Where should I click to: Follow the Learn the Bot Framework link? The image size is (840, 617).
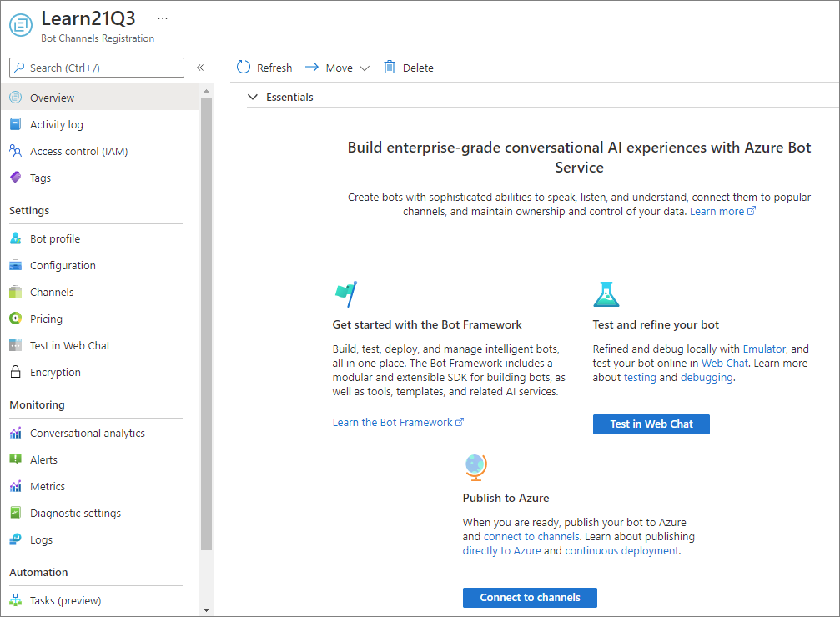pos(398,422)
